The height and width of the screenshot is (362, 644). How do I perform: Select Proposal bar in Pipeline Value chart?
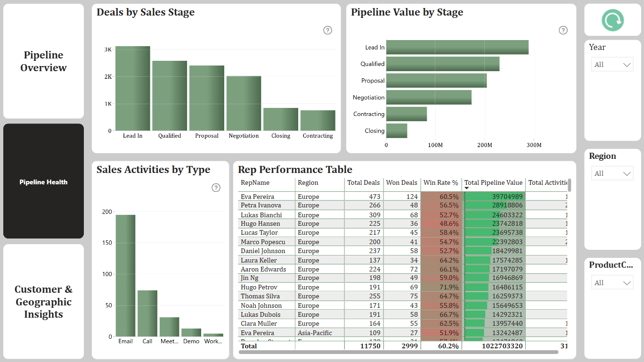[436, 81]
